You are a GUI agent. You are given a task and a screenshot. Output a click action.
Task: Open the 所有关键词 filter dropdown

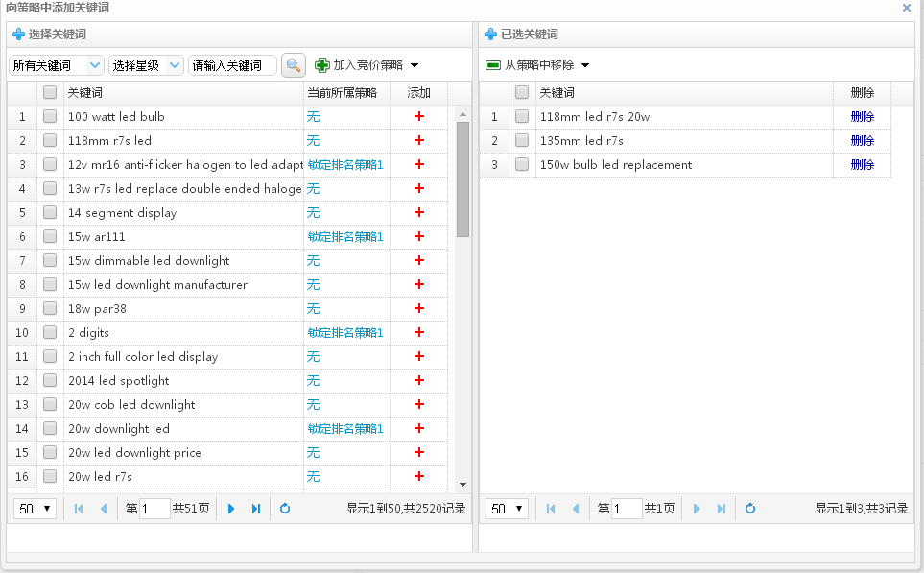pos(57,65)
